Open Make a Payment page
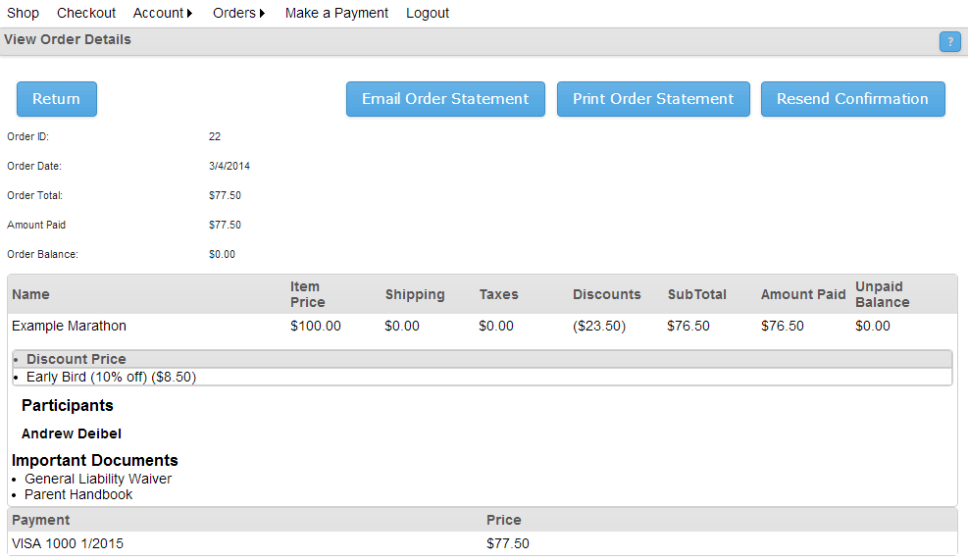Screen dimensions: 968x560 pyautogui.click(x=336, y=13)
